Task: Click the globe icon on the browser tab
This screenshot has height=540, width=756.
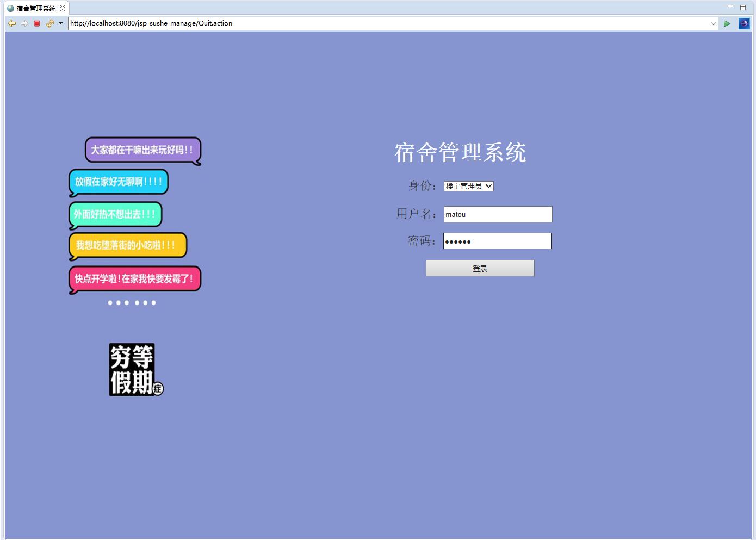Action: click(x=11, y=8)
